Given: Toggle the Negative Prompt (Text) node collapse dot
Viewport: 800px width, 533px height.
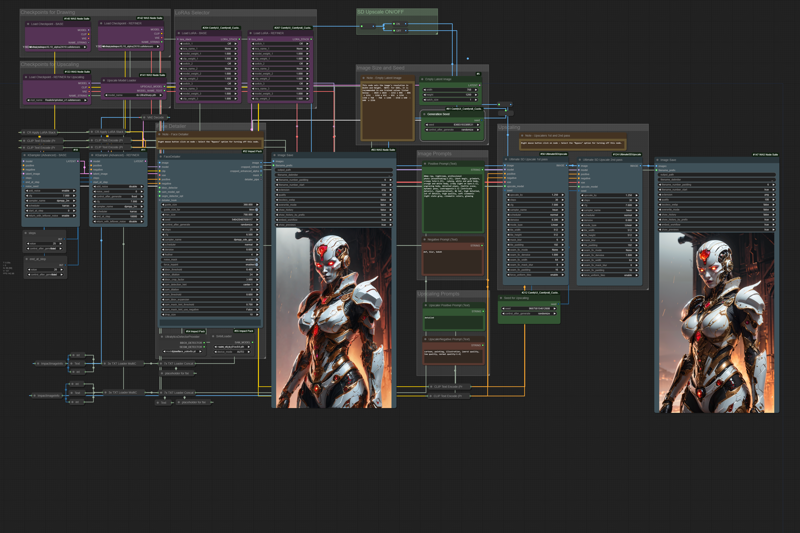Looking at the screenshot, I should click(x=423, y=240).
